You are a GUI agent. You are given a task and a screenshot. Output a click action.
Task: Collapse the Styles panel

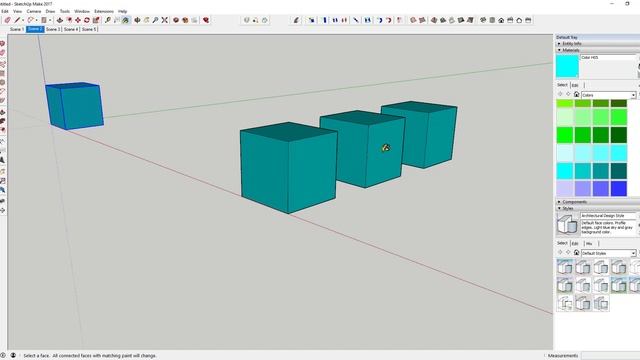[x=559, y=208]
